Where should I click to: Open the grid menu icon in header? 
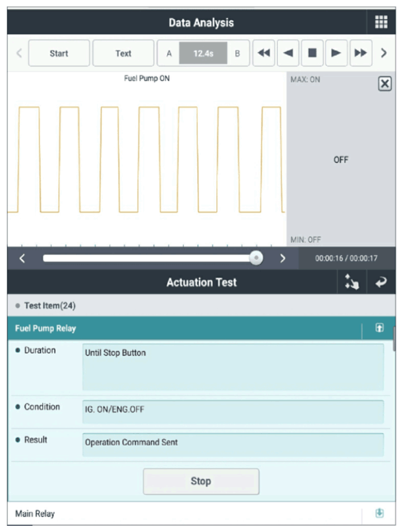[381, 22]
